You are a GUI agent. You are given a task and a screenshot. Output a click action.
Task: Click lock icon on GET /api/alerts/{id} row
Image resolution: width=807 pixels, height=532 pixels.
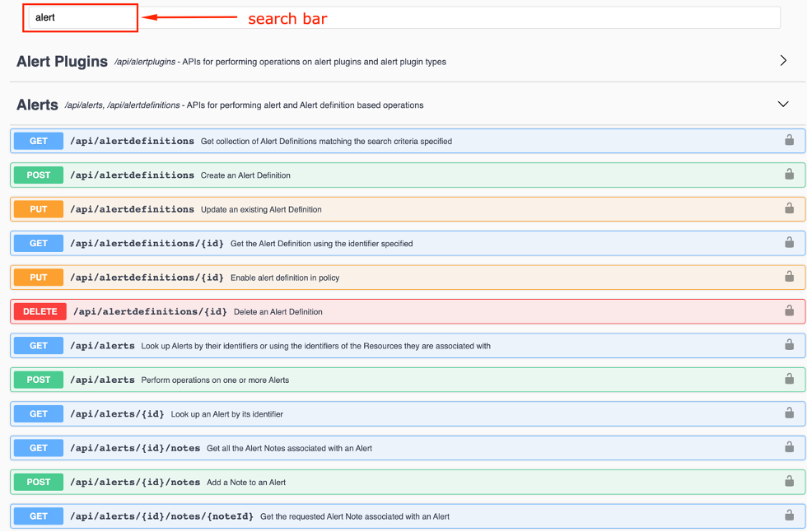[789, 413]
